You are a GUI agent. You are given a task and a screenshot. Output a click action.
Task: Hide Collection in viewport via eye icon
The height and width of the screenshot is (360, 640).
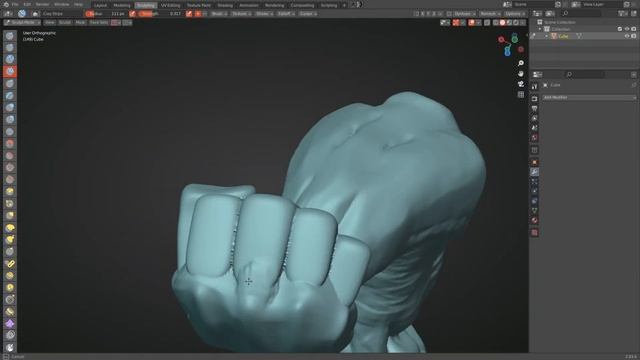pos(627,29)
